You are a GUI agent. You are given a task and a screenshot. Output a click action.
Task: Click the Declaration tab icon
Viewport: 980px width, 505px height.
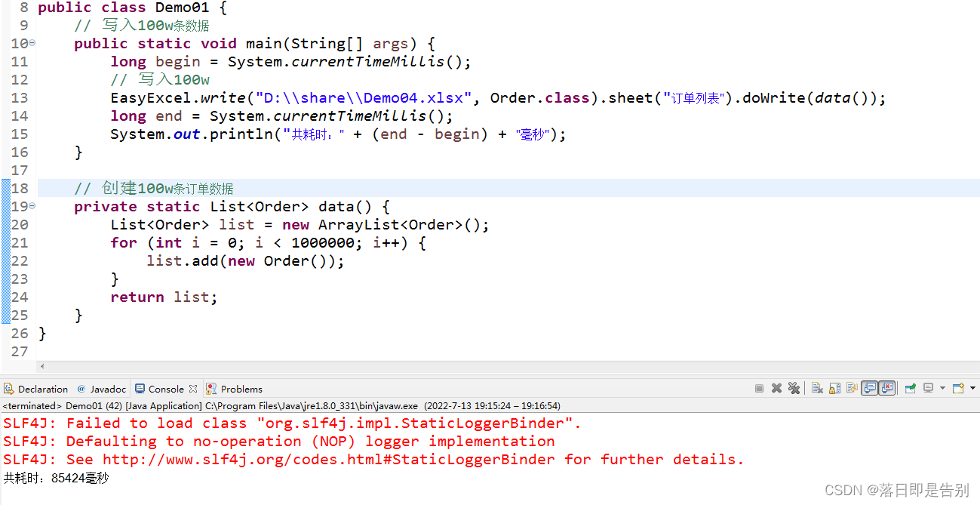pos(9,389)
